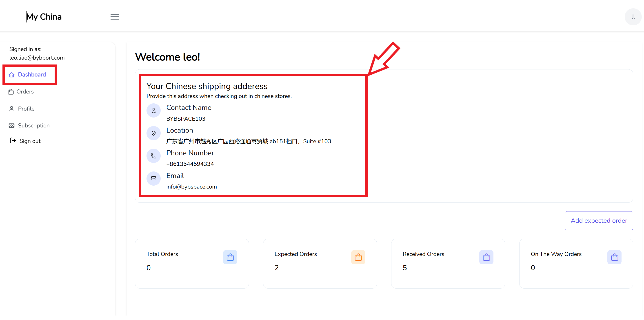Viewport: 644px width, 320px height.
Task: Click the Welcome leo! heading
Action: tap(167, 57)
